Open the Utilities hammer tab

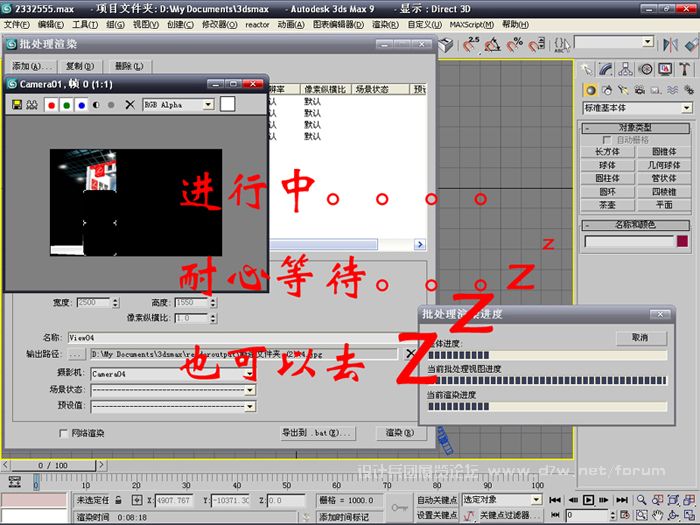[684, 69]
